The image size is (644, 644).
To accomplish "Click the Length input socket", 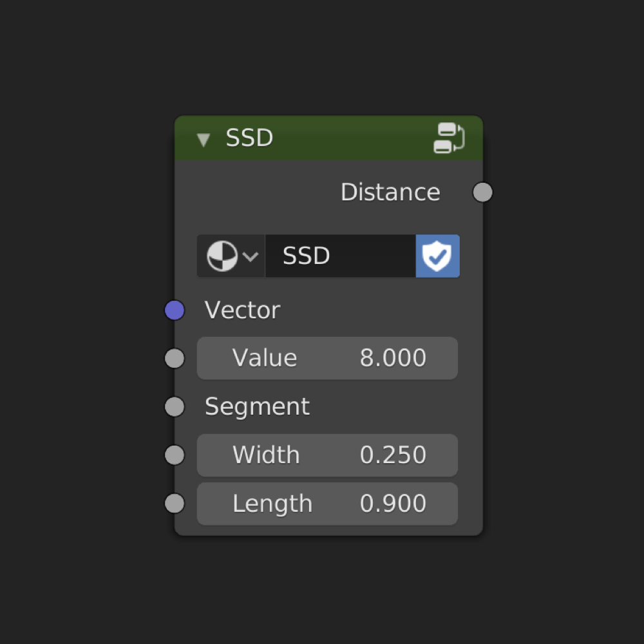I will point(175,504).
